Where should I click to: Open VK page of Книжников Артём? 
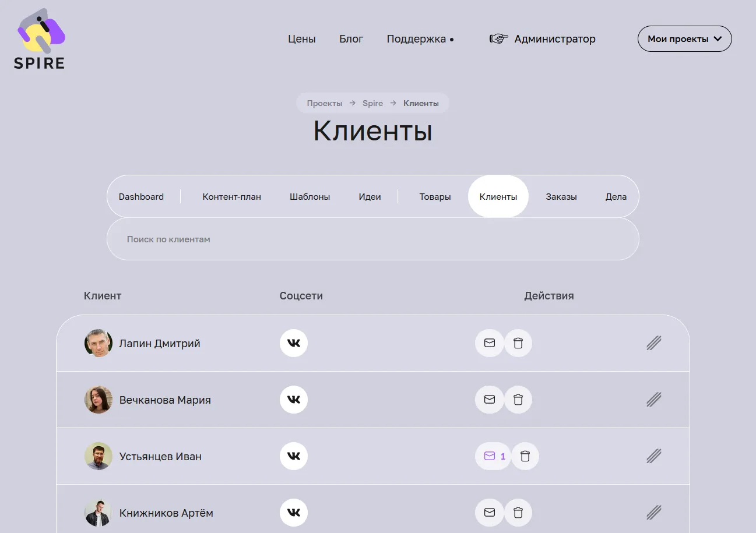[293, 513]
